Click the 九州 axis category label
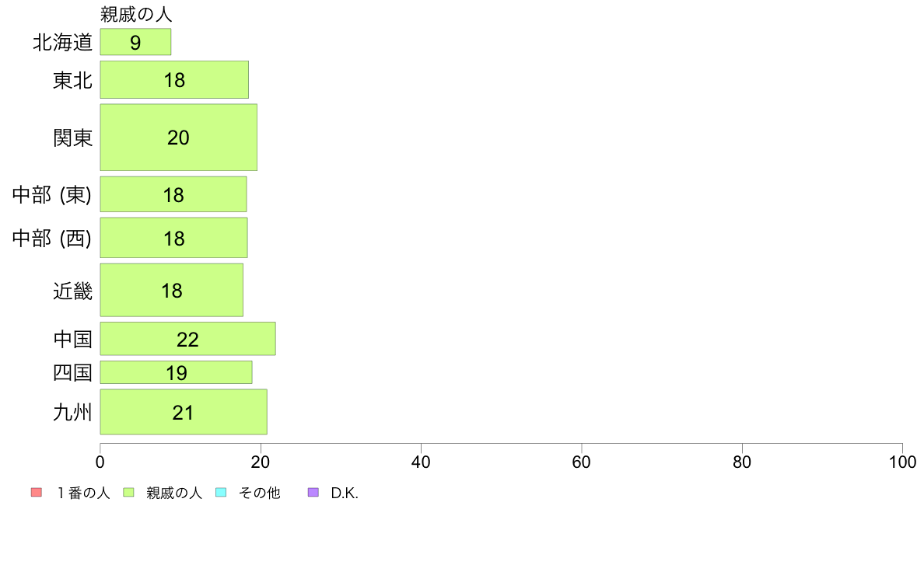This screenshot has width=924, height=572. (x=73, y=413)
